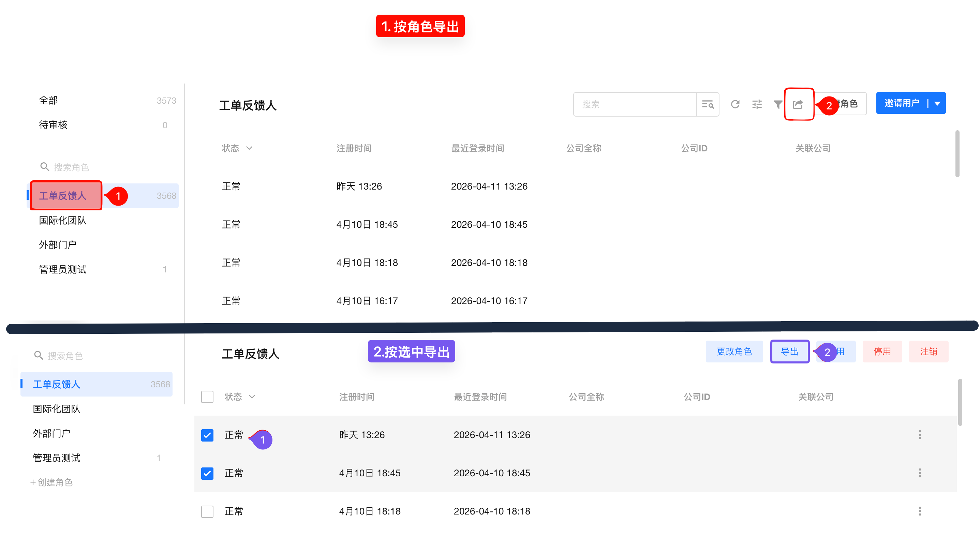Click the upper table vertical scrollbar

pyautogui.click(x=957, y=154)
